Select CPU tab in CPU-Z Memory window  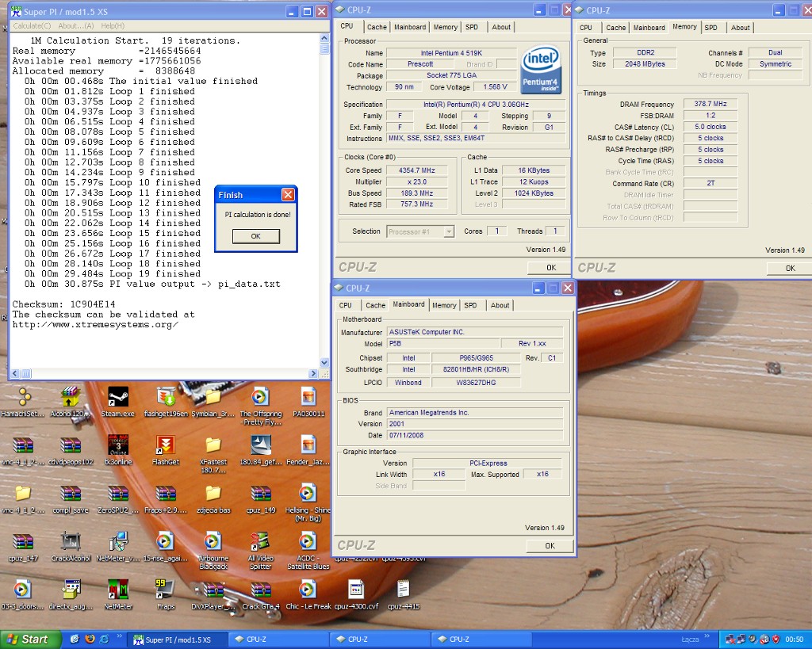586,28
